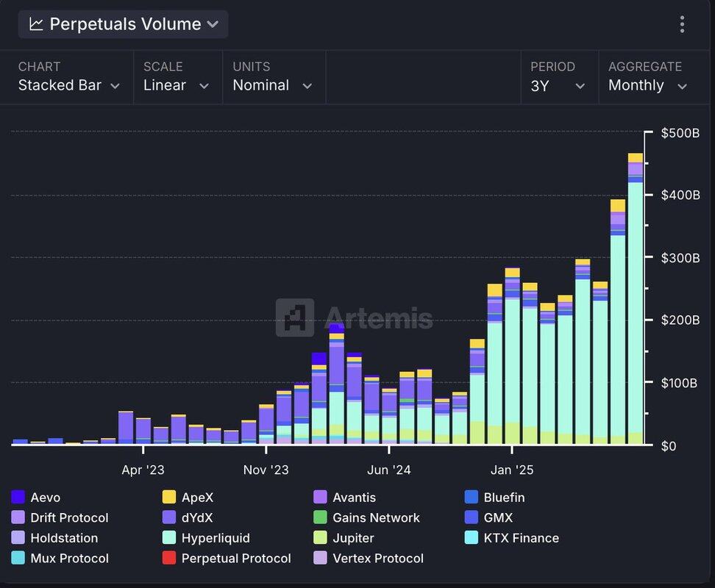Open the three-dot options menu
Screen dimensions: 715x588
[x=682, y=24]
